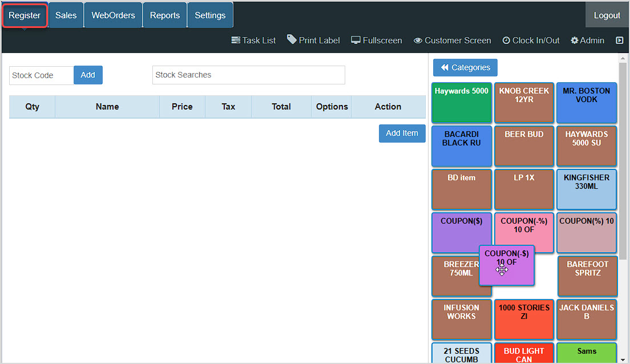The height and width of the screenshot is (364, 630).
Task: Click the product panel vertical scrollbar
Action: pyautogui.click(x=623, y=160)
